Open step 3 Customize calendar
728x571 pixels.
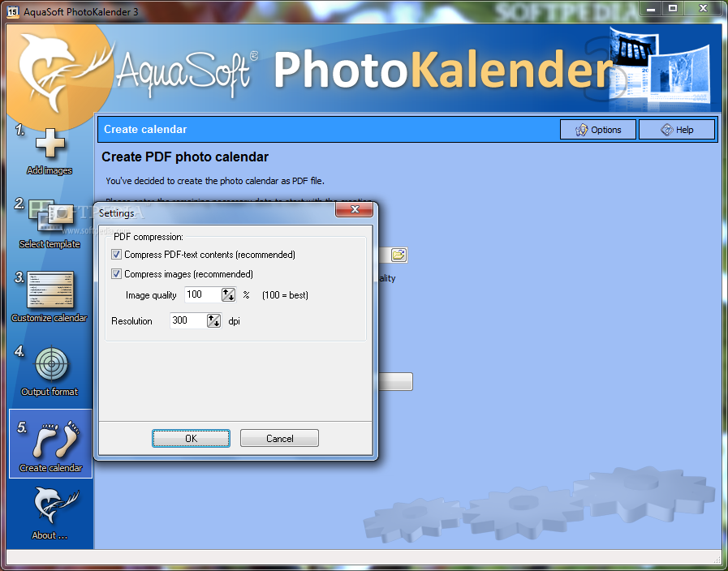[50, 297]
